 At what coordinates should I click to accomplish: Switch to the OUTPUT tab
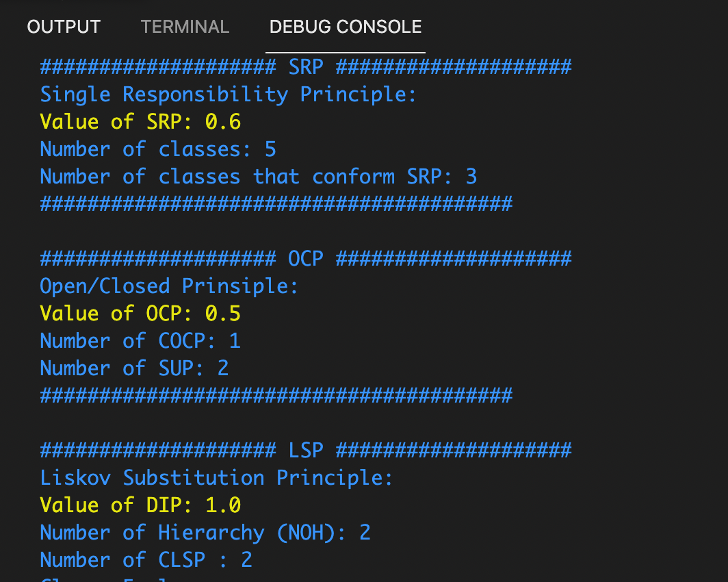(x=64, y=27)
